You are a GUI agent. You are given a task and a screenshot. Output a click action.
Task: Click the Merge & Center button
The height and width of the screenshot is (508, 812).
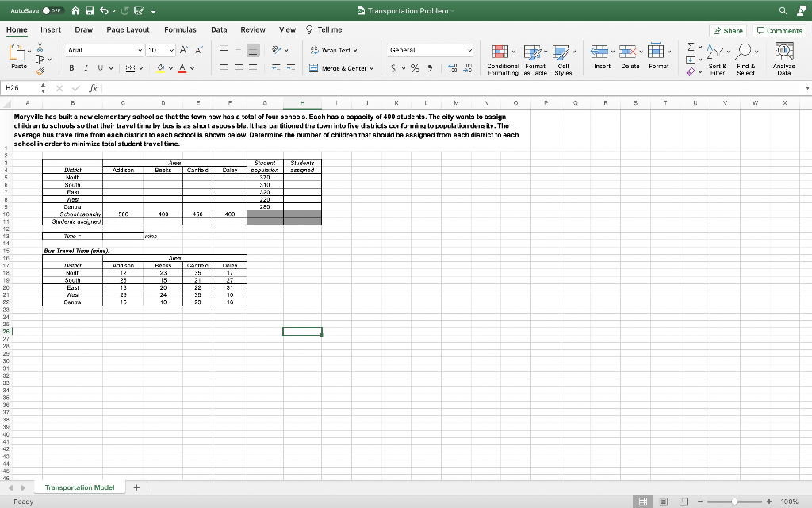[x=341, y=68]
